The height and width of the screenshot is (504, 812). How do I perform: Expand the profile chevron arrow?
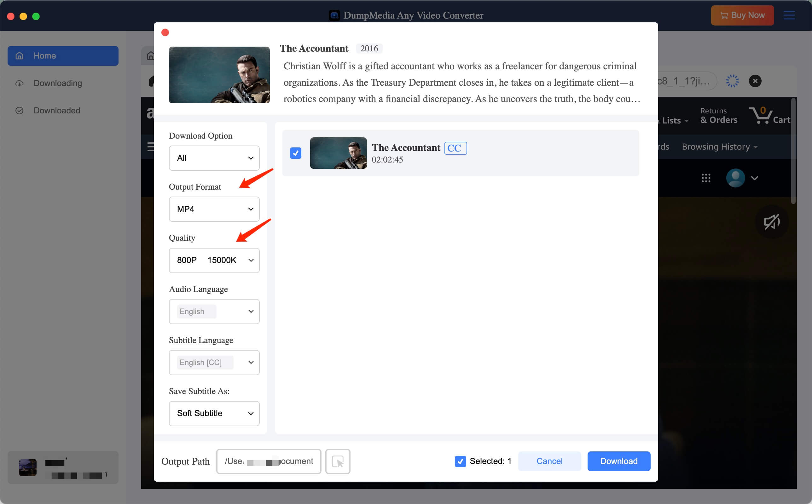tap(755, 178)
